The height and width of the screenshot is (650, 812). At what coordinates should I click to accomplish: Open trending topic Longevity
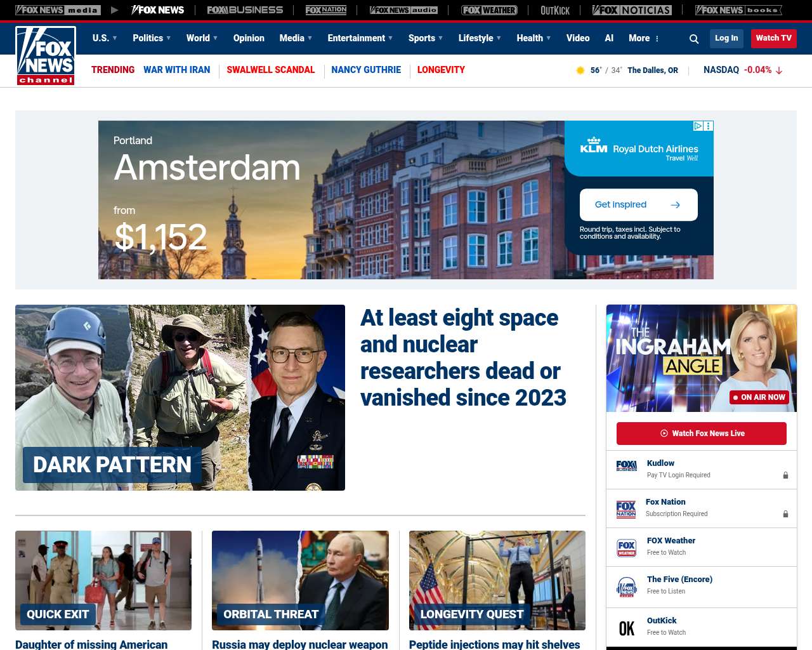441,70
